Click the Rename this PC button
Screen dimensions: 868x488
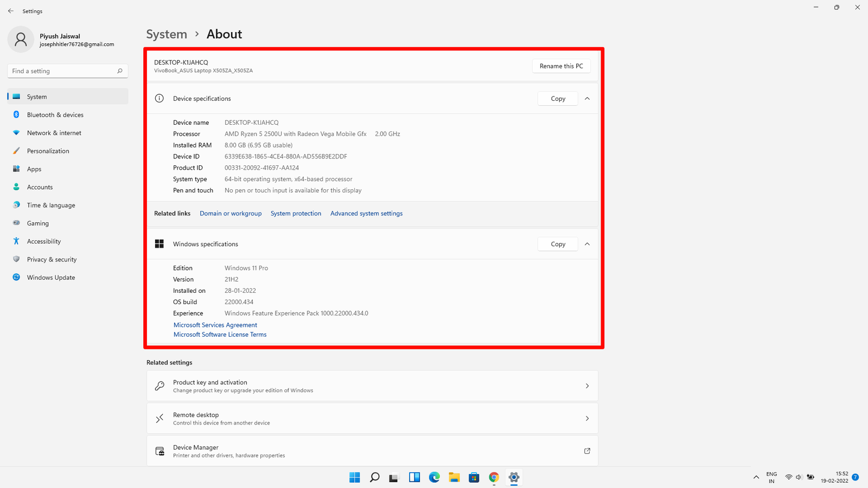click(x=561, y=66)
